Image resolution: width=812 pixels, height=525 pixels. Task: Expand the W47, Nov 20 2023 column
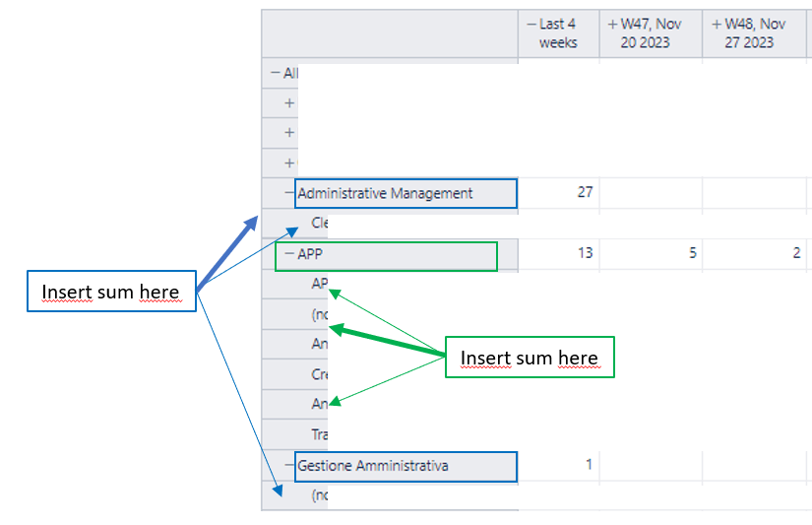click(612, 25)
